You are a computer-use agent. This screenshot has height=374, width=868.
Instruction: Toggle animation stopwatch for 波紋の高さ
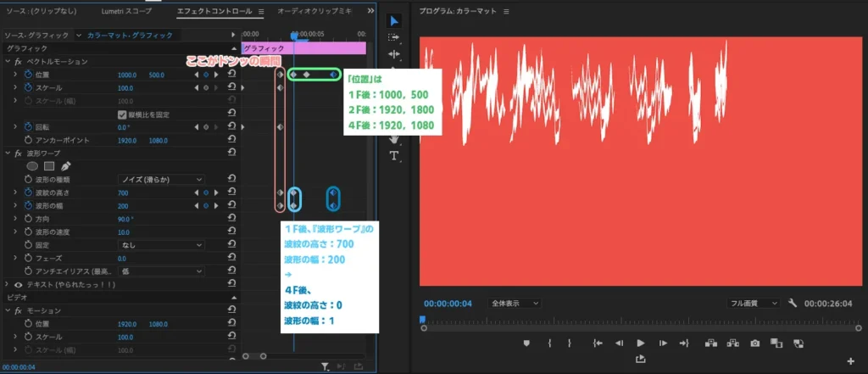[29, 193]
